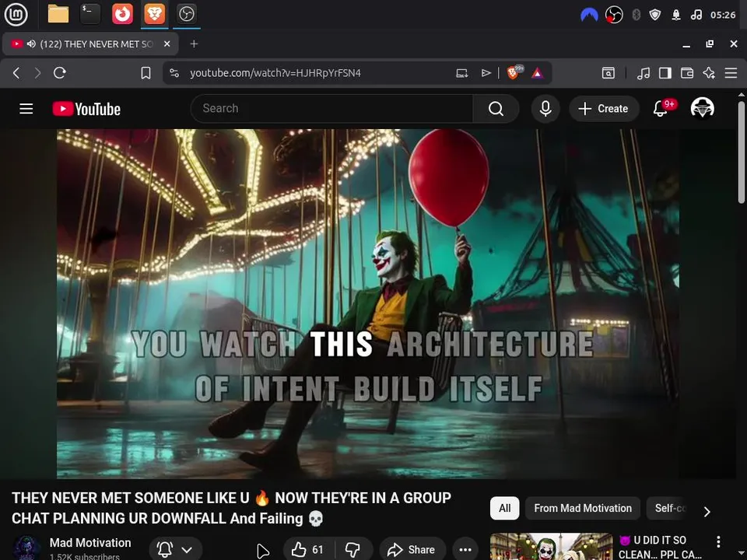Open the subscription notification bell dropdown

click(175, 549)
